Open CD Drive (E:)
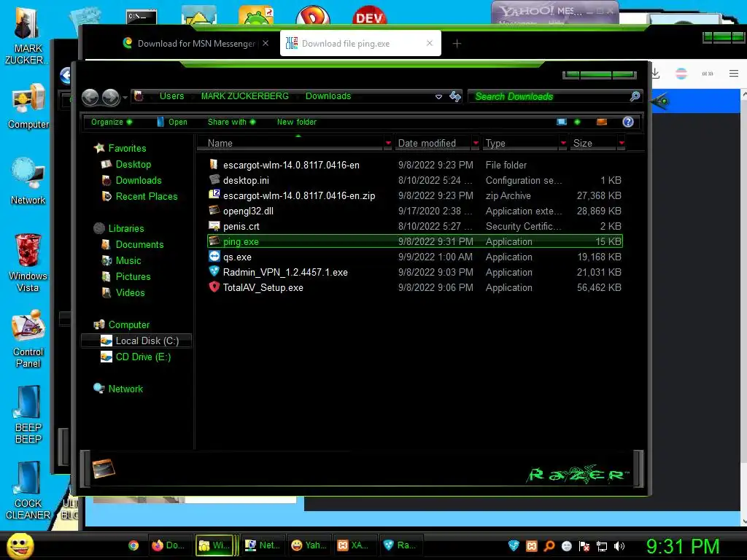The height and width of the screenshot is (560, 747). tap(143, 357)
